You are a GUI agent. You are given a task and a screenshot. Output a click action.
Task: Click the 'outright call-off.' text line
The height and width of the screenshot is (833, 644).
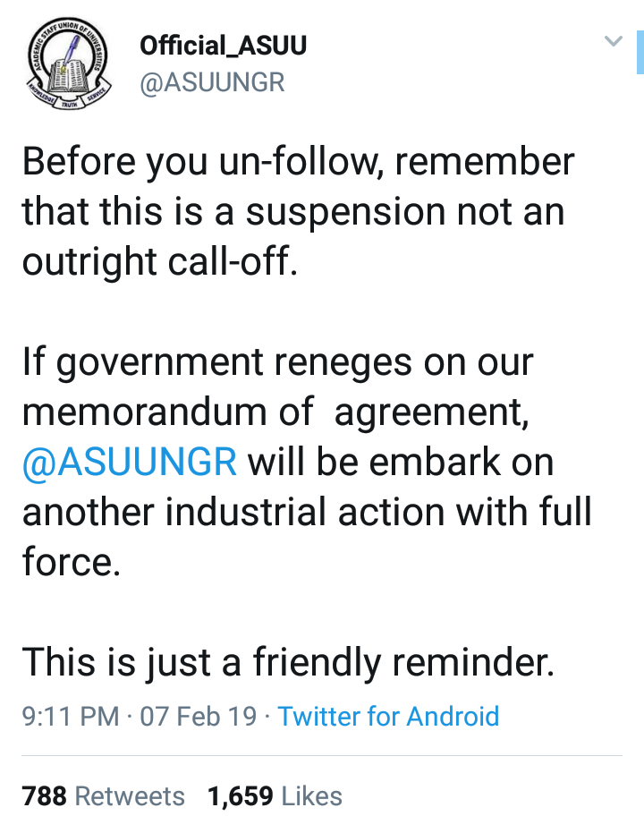tap(158, 262)
